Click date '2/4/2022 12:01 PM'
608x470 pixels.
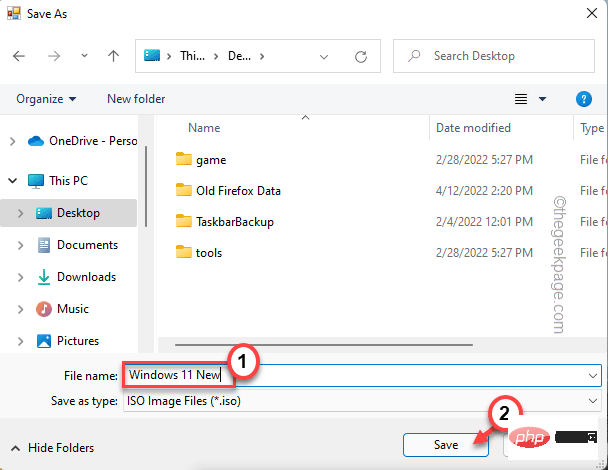coord(484,222)
